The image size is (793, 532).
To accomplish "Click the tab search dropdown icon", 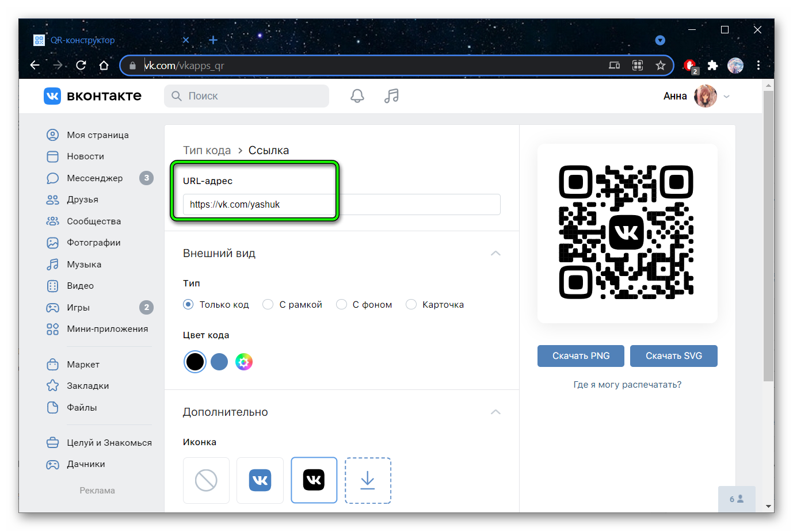I will click(x=660, y=40).
